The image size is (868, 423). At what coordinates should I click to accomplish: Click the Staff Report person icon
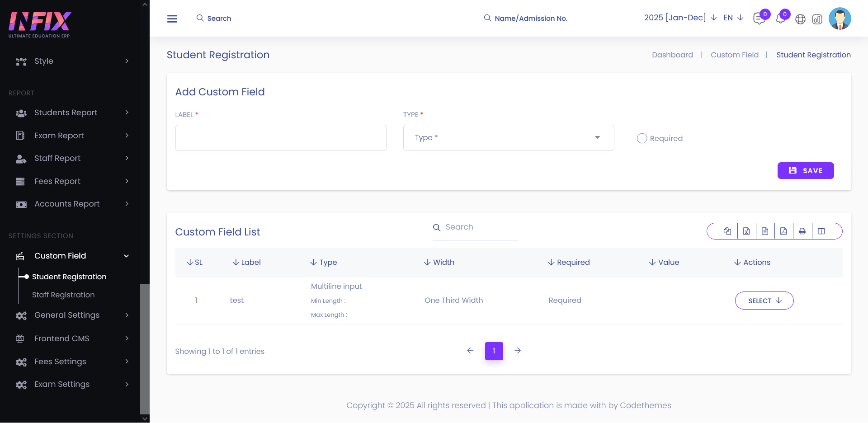pyautogui.click(x=21, y=159)
